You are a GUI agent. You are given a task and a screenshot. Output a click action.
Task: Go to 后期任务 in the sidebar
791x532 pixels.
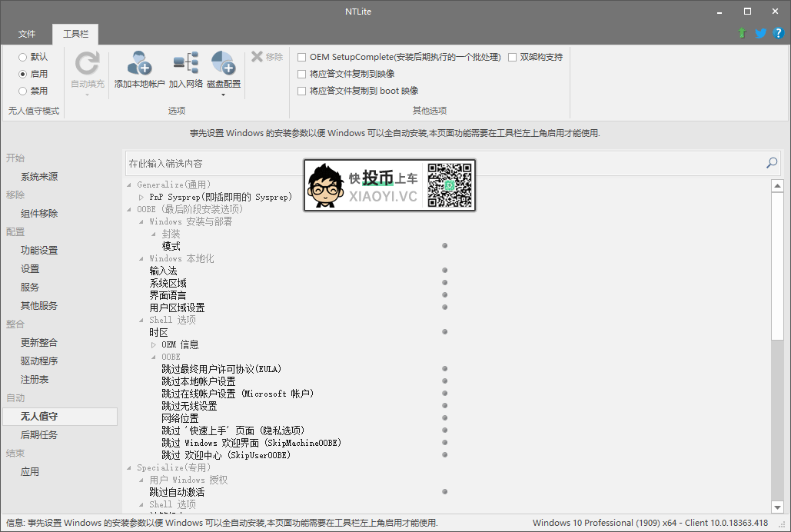pyautogui.click(x=39, y=435)
